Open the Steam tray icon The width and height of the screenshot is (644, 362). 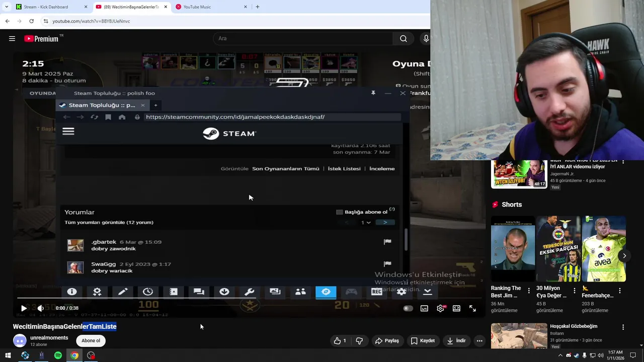576,355
